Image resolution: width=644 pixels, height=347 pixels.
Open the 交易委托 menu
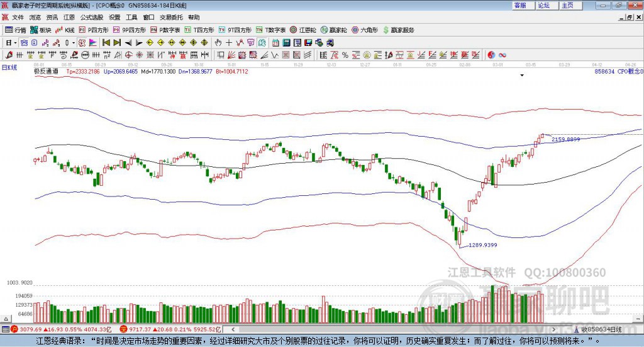click(x=171, y=17)
